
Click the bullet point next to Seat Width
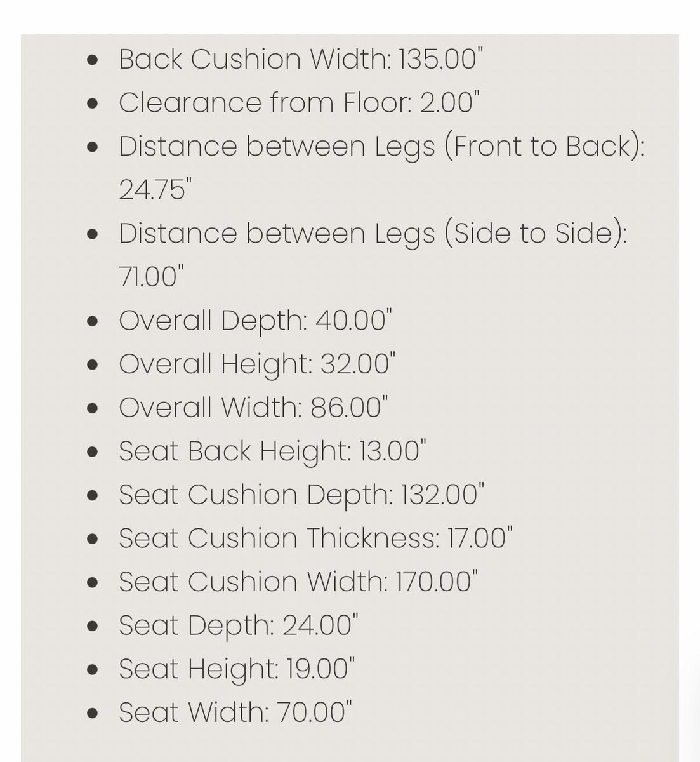pos(93,713)
